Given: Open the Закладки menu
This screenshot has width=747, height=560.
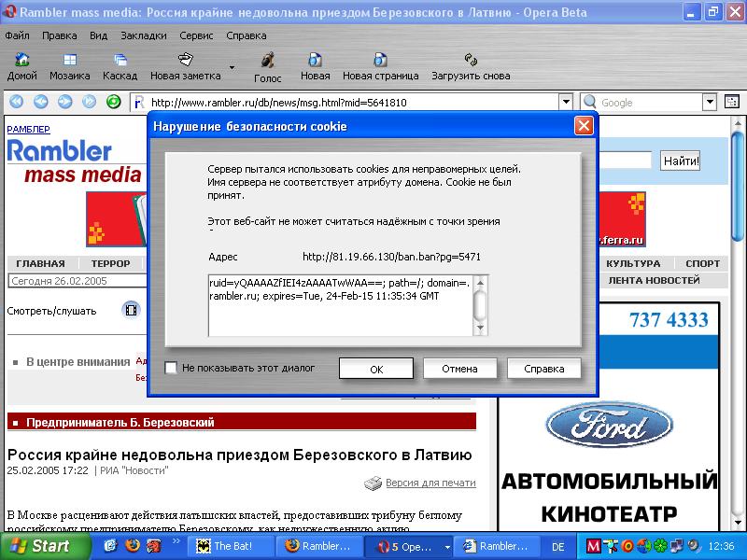Looking at the screenshot, I should pyautogui.click(x=144, y=35).
